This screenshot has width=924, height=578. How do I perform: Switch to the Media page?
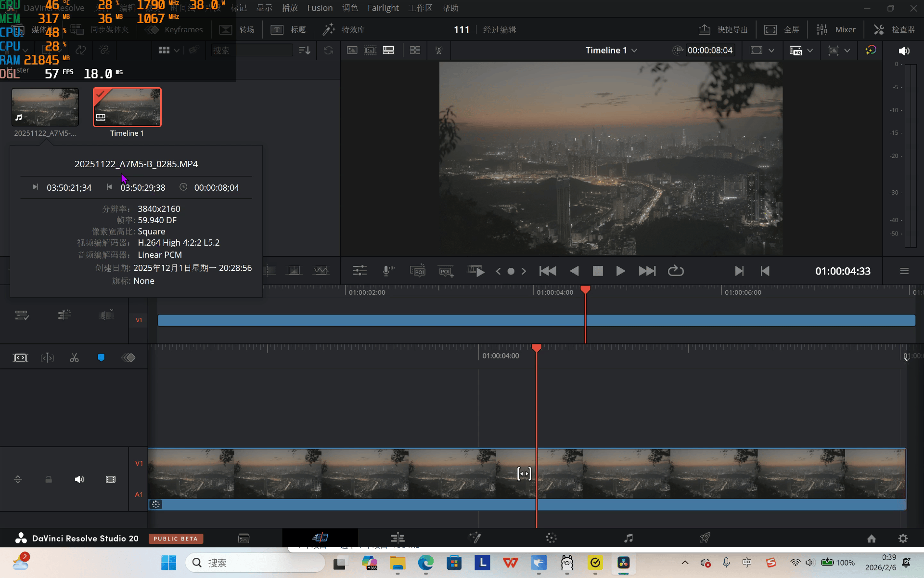click(244, 539)
